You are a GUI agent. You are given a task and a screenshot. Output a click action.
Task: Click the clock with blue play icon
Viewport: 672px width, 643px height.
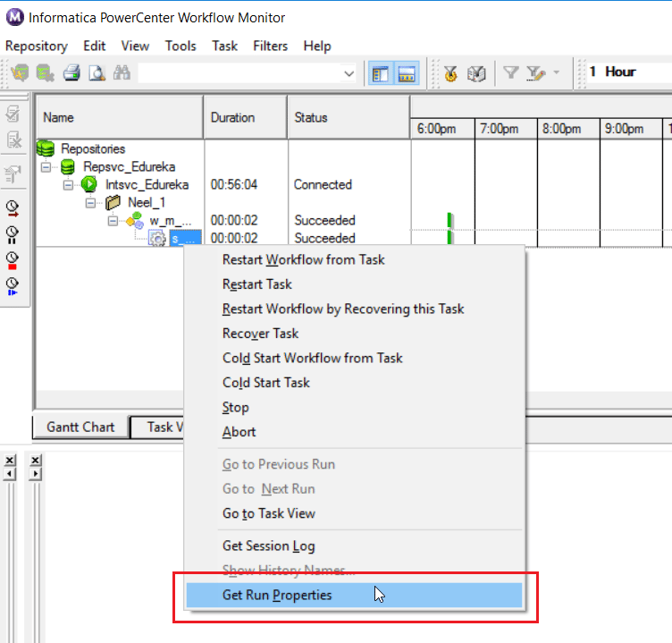click(x=12, y=286)
